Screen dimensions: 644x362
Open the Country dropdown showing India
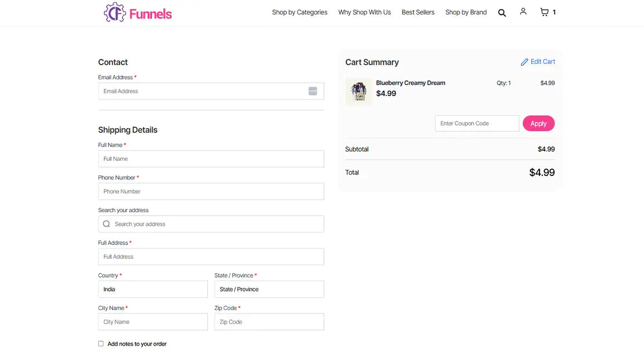coord(153,289)
